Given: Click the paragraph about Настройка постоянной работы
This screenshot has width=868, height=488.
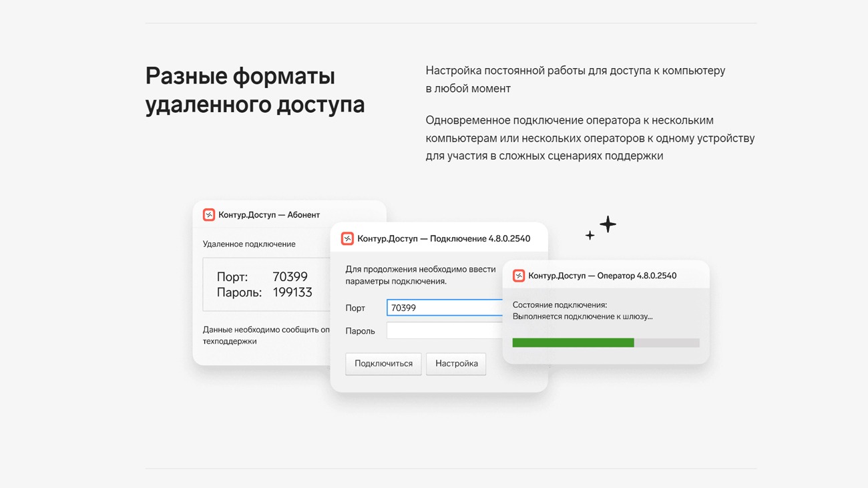Looking at the screenshot, I should [x=575, y=79].
